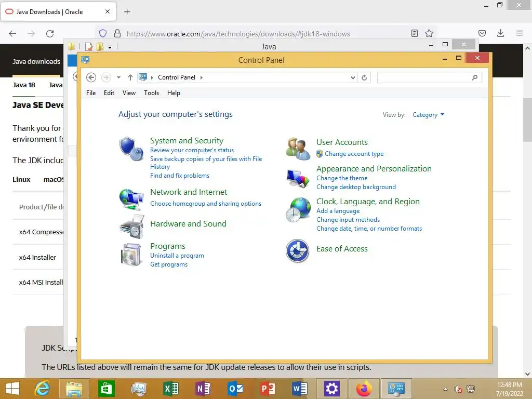This screenshot has width=532, height=399.
Task: Expand the arrow before Control Panel breadcrumb
Action: (152, 77)
